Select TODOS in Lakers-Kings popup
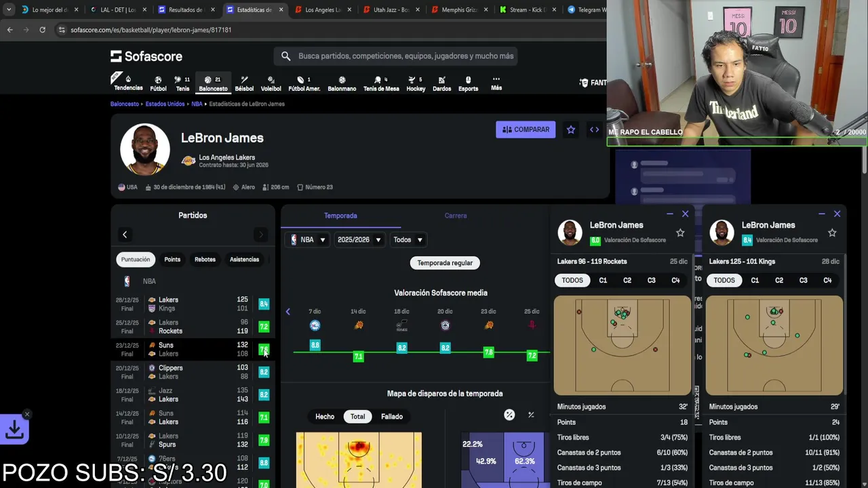Viewport: 868px width, 488px height. point(724,280)
